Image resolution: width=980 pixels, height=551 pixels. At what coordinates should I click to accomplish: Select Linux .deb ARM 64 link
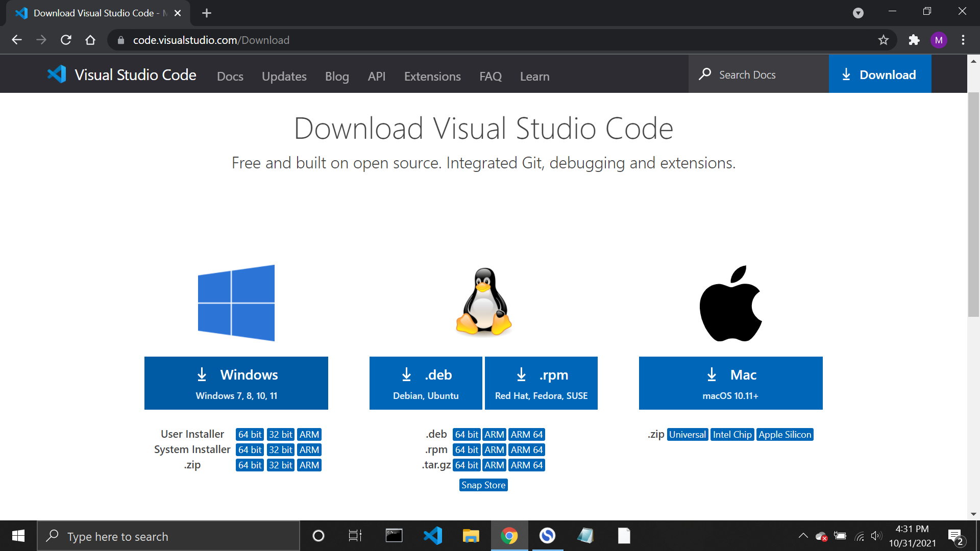527,435
